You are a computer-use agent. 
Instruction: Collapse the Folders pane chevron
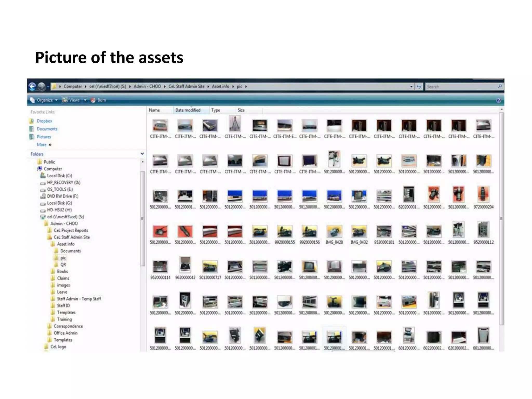[x=142, y=154]
